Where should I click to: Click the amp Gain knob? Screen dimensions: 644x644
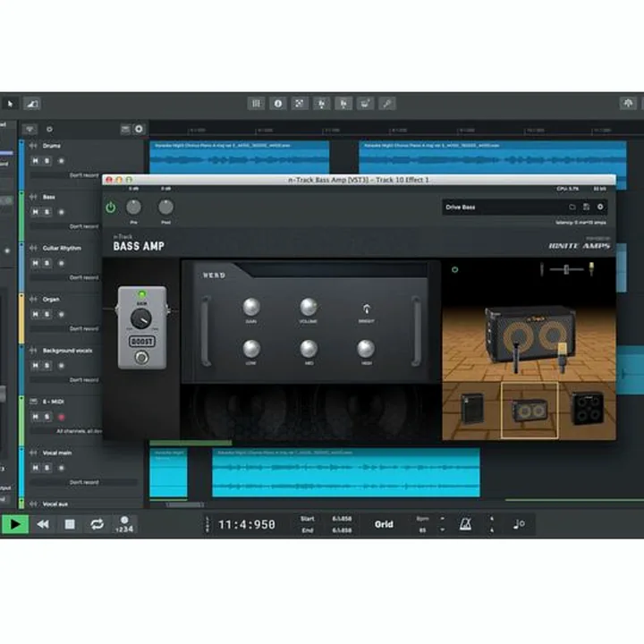tap(251, 307)
